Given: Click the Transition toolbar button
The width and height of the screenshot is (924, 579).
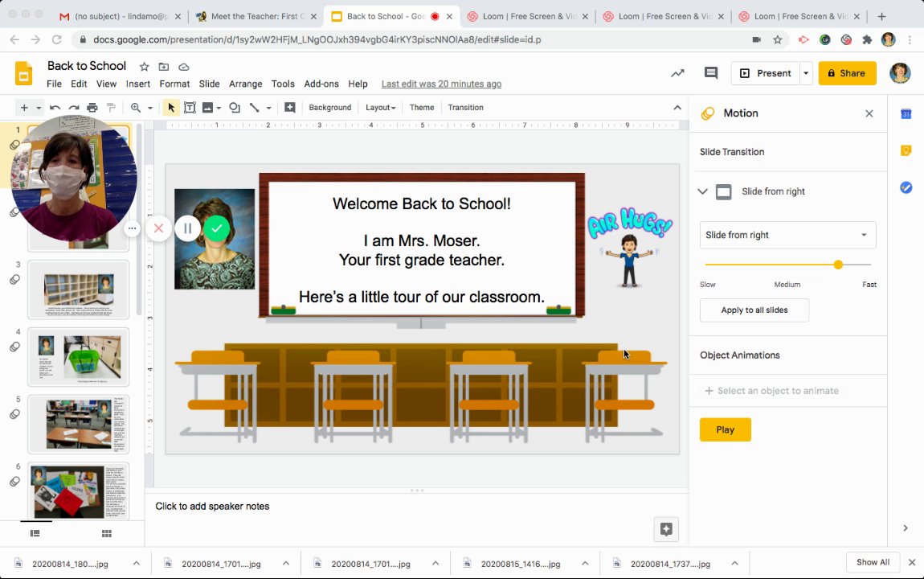Looking at the screenshot, I should coord(465,107).
